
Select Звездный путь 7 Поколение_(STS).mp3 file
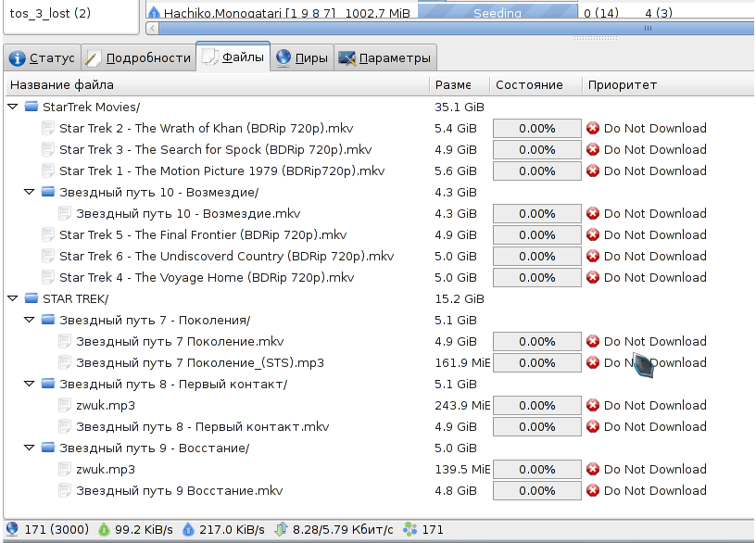(x=200, y=362)
